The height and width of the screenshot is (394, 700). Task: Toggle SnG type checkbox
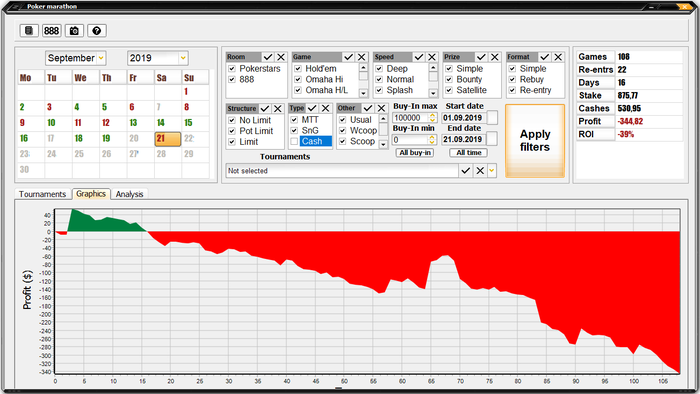[294, 131]
